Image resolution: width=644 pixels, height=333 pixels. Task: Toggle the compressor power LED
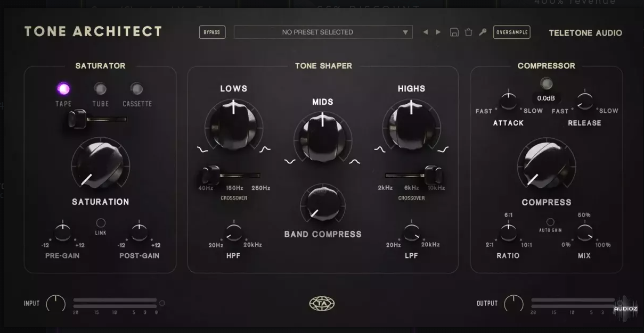(546, 84)
